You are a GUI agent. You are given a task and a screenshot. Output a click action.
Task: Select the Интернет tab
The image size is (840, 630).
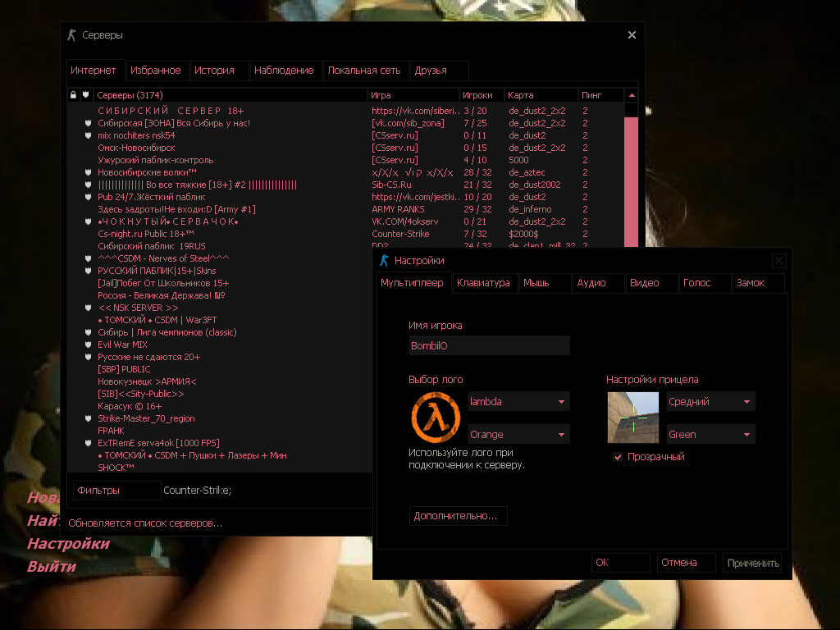[x=95, y=71]
